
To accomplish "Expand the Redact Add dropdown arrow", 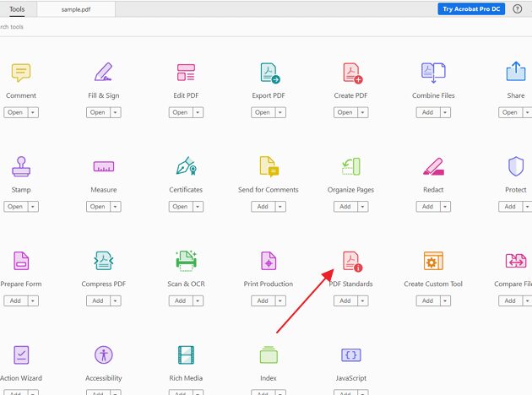I will [445, 207].
